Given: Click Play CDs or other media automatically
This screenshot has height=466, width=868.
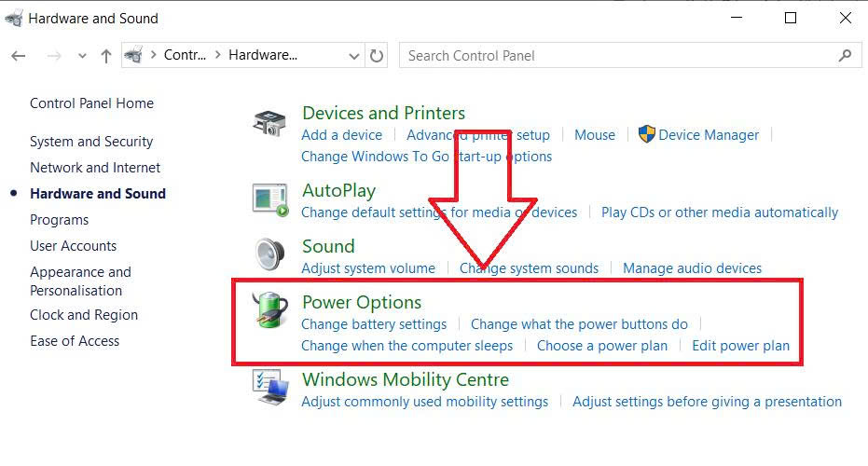Looking at the screenshot, I should tap(720, 212).
